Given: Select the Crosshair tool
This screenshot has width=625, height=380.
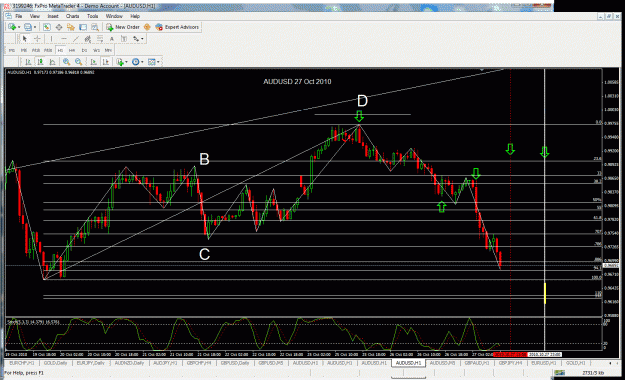Looking at the screenshot, I should tap(37, 39).
